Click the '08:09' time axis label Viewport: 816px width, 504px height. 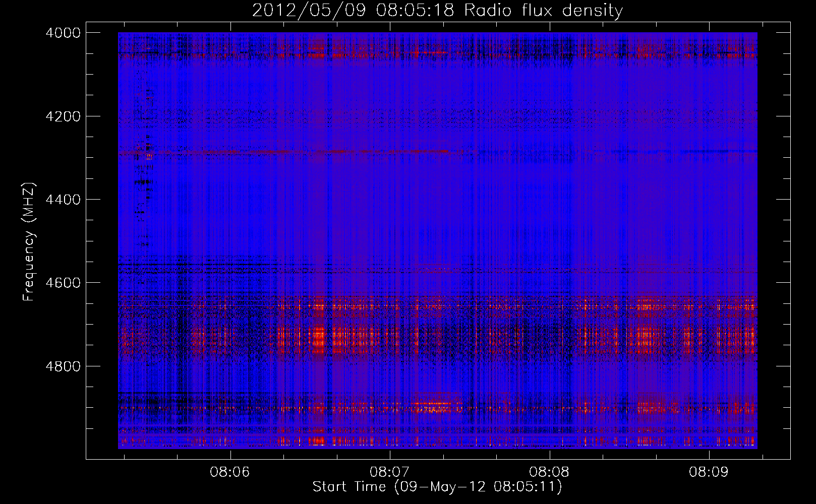pos(709,472)
